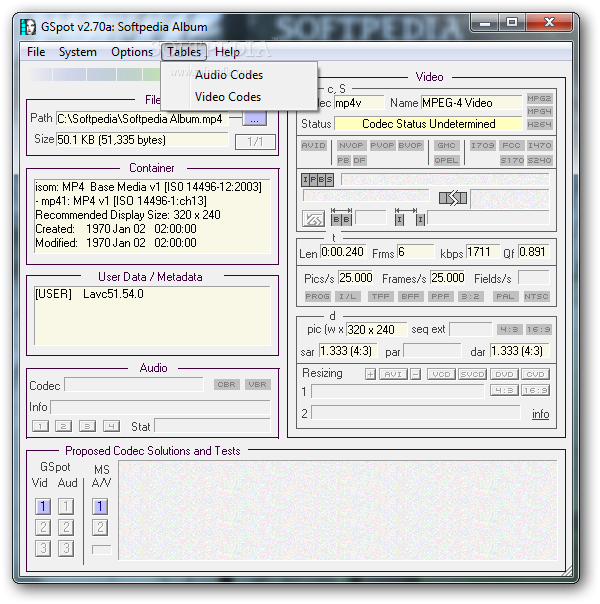This screenshot has height=604, width=600.
Task: Click the AVID indicator
Action: [313, 146]
